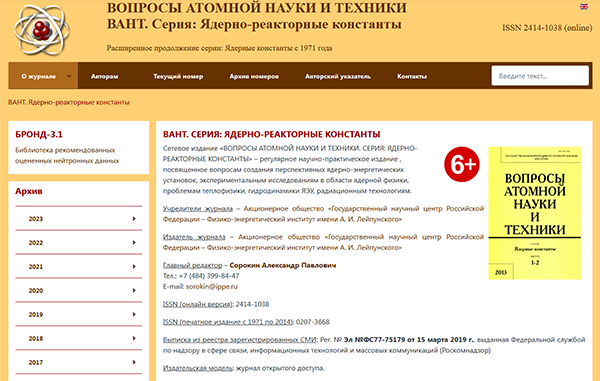Open the БРОНД-3.1 library link
Image resolution: width=600 pixels, height=381 pixels.
coord(39,134)
